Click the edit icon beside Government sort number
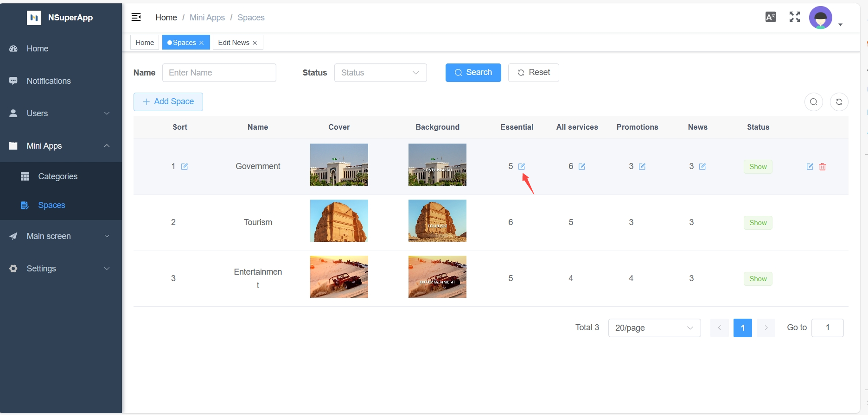The width and height of the screenshot is (868, 415). [x=185, y=166]
